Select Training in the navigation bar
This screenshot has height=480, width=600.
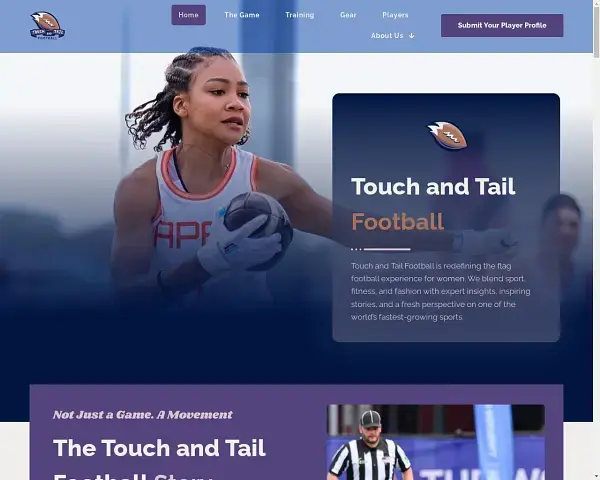pyautogui.click(x=299, y=15)
